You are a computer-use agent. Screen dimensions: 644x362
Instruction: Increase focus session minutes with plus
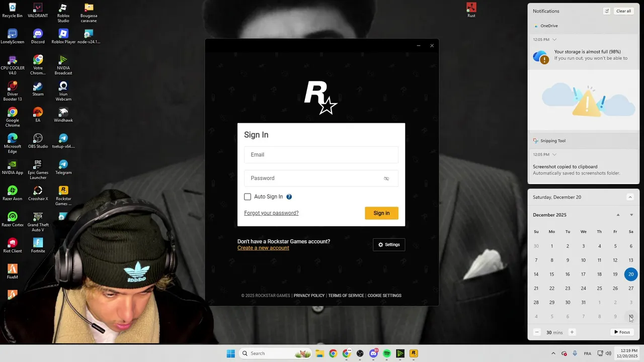(x=572, y=332)
